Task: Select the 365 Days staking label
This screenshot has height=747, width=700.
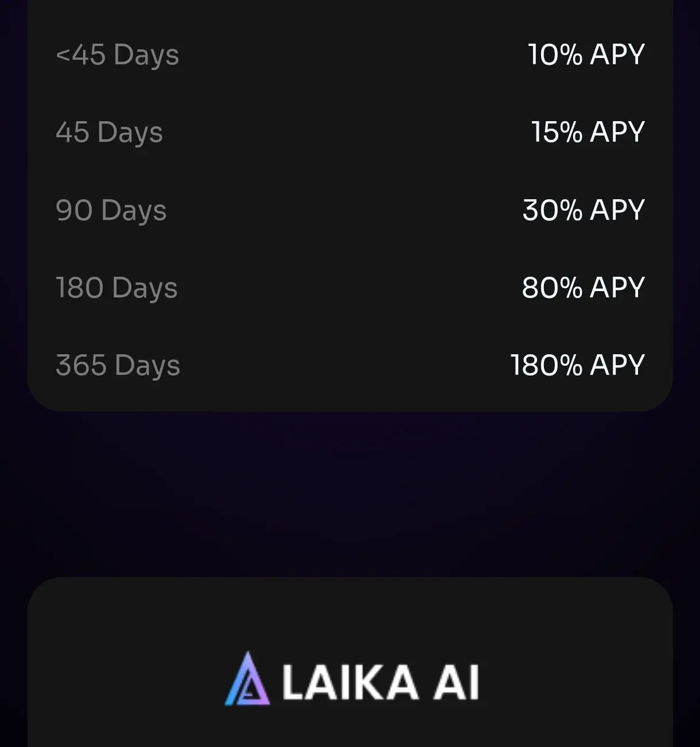Action: [x=118, y=366]
